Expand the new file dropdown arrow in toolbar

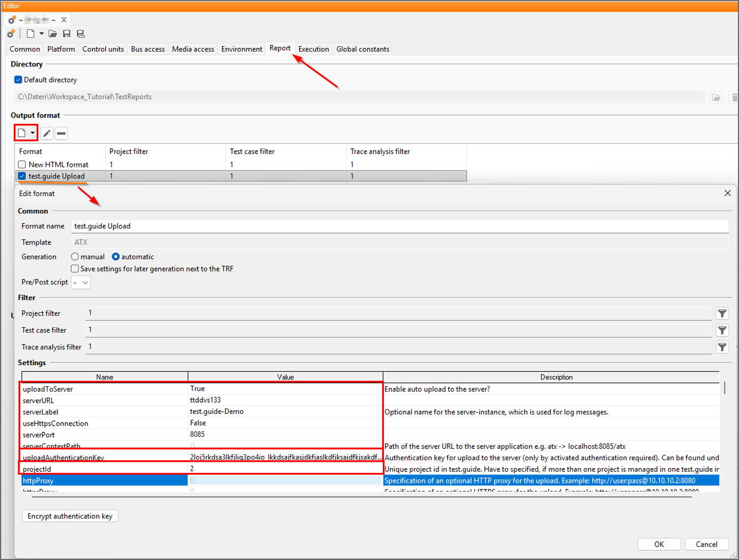41,33
